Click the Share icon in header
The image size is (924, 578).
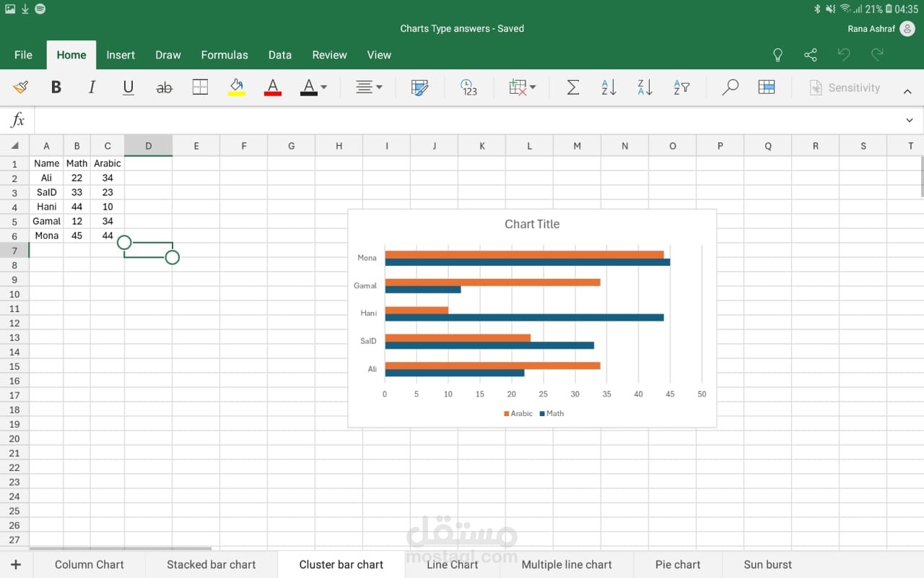click(811, 55)
